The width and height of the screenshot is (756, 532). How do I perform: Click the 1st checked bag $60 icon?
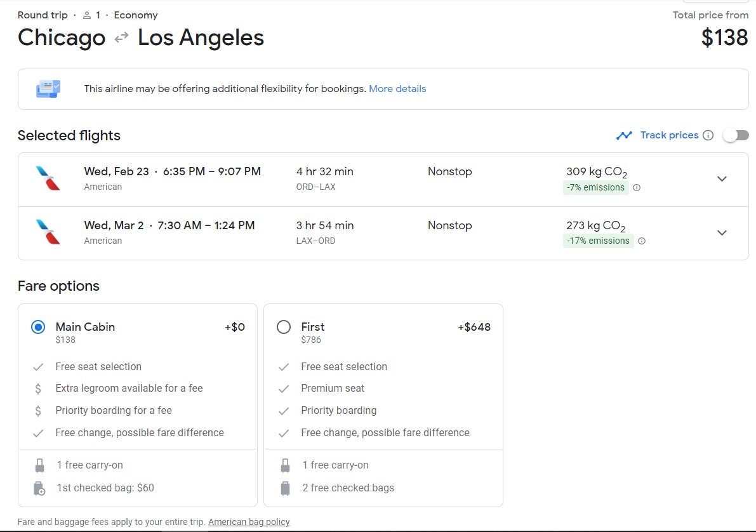click(39, 488)
